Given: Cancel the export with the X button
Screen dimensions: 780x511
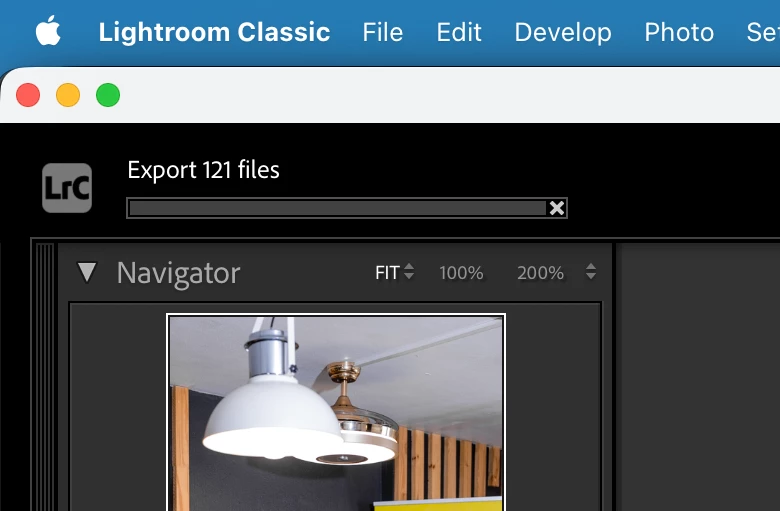Looking at the screenshot, I should click(x=557, y=208).
